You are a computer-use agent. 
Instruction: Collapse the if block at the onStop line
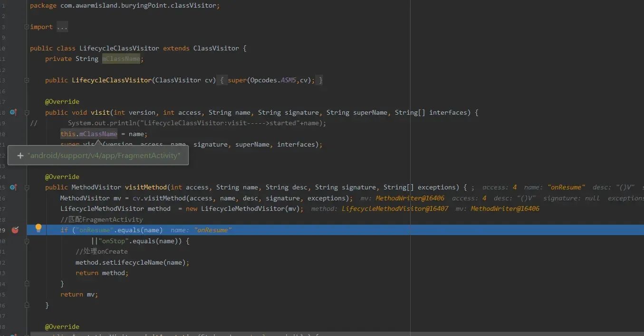(27, 241)
